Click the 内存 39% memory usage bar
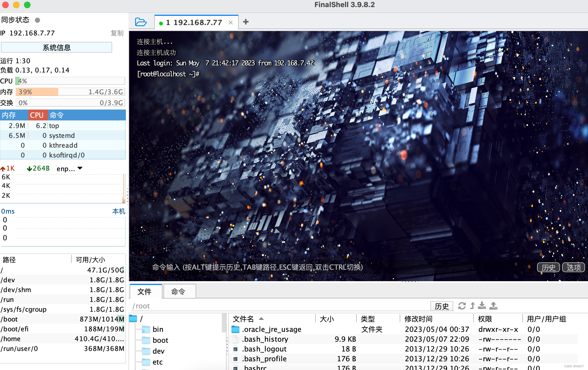 [x=70, y=92]
